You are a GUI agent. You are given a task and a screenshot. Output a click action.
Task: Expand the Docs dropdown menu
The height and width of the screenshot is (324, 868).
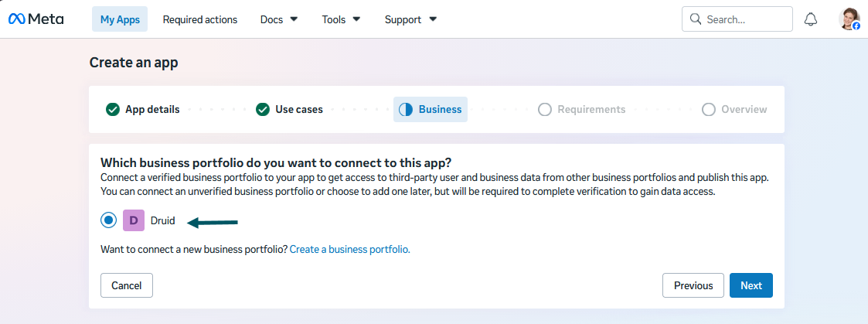(279, 19)
